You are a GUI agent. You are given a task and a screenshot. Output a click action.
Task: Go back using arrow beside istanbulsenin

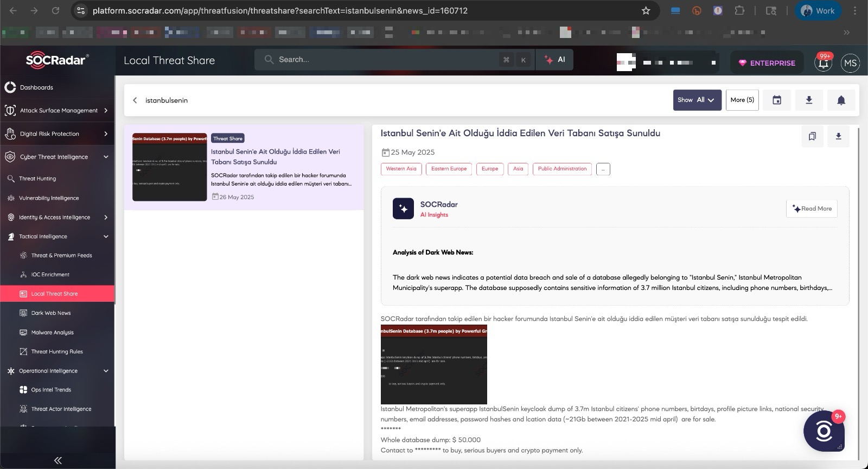[135, 100]
